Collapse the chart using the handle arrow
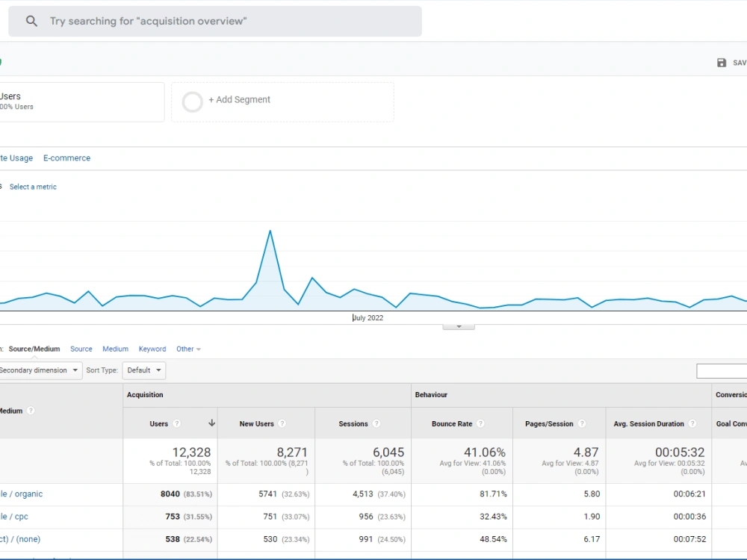Screen dimensions: 747x560 tap(459, 327)
